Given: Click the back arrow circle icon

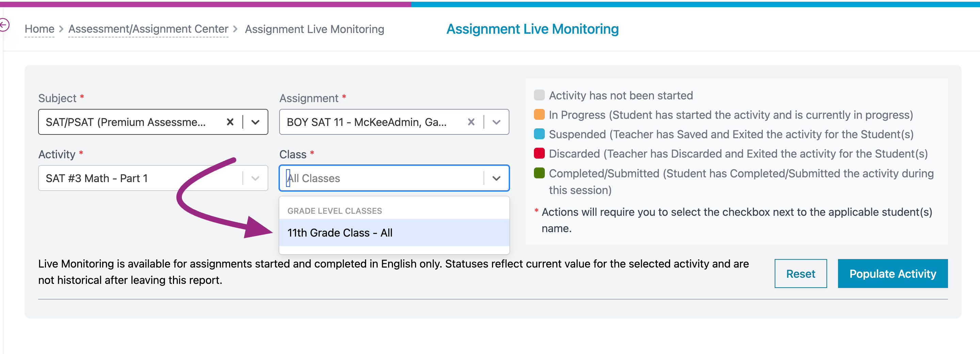Looking at the screenshot, I should click(4, 26).
